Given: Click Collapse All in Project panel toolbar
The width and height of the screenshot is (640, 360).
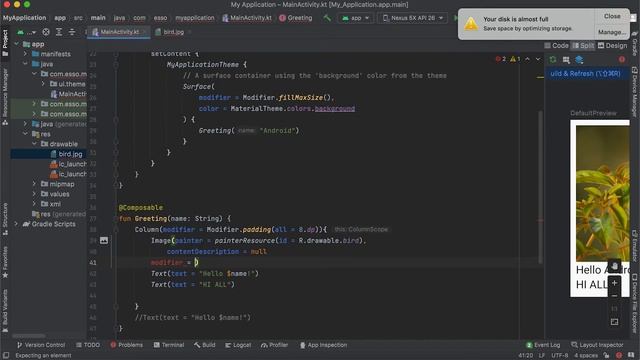Looking at the screenshot, I should [72, 32].
